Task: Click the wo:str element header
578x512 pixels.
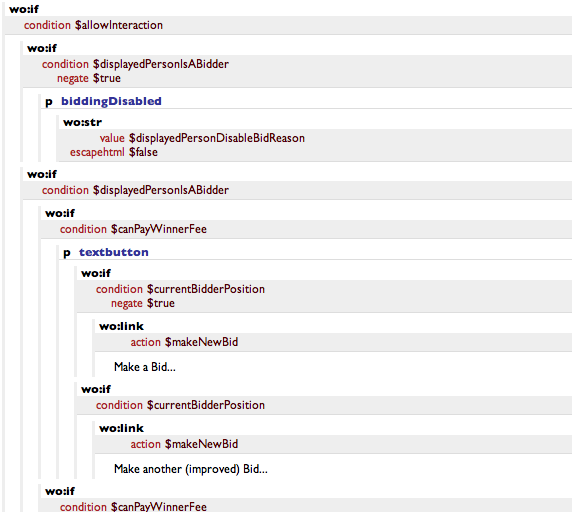Action: (83, 122)
